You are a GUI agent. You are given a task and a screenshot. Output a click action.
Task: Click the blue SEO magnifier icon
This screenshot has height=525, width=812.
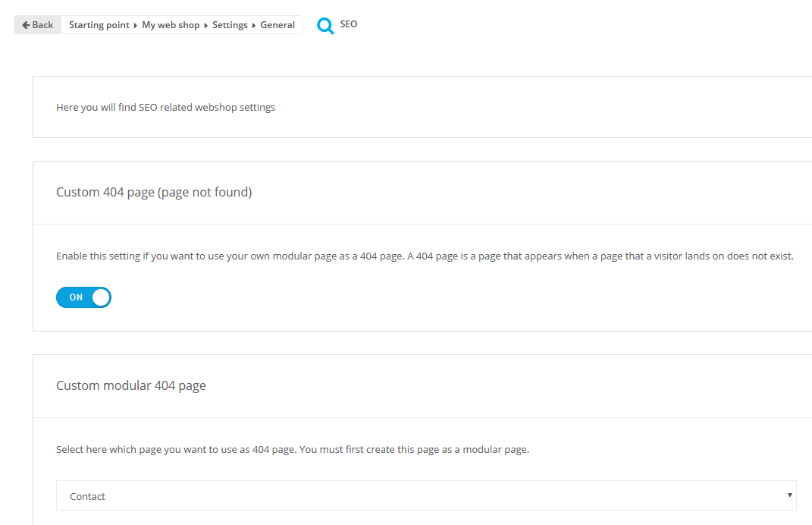(325, 26)
